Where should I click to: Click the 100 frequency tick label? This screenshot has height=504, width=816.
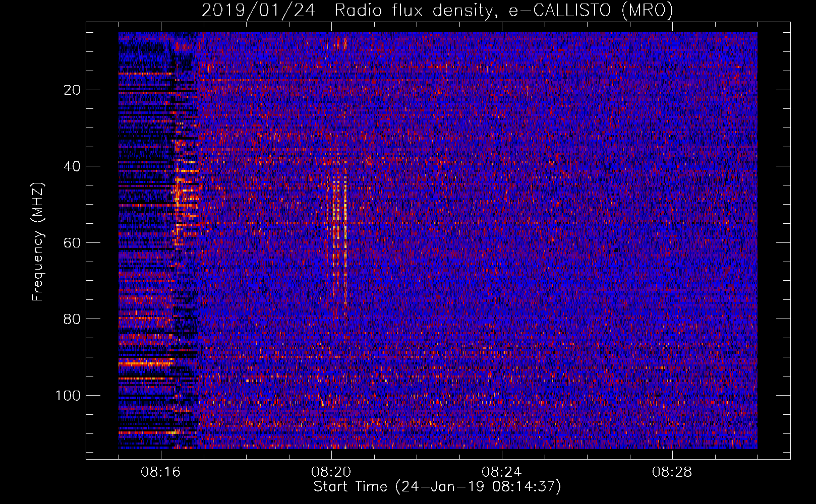68,396
